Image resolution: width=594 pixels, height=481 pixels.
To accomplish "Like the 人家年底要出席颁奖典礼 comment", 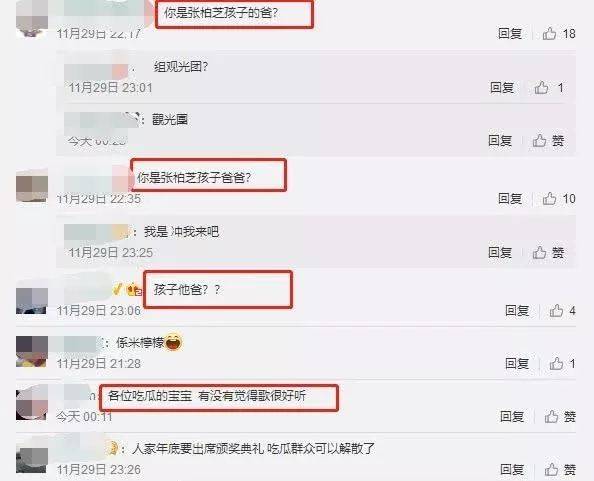I will pyautogui.click(x=552, y=470).
